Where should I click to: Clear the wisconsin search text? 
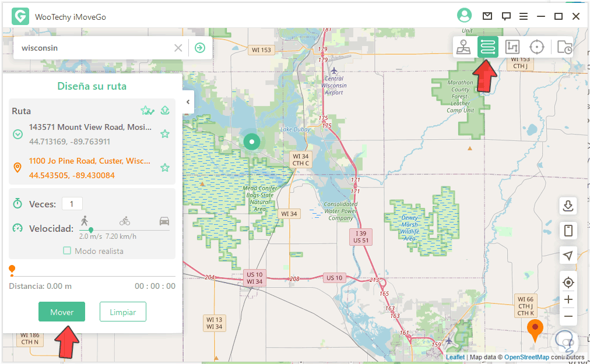pyautogui.click(x=178, y=48)
